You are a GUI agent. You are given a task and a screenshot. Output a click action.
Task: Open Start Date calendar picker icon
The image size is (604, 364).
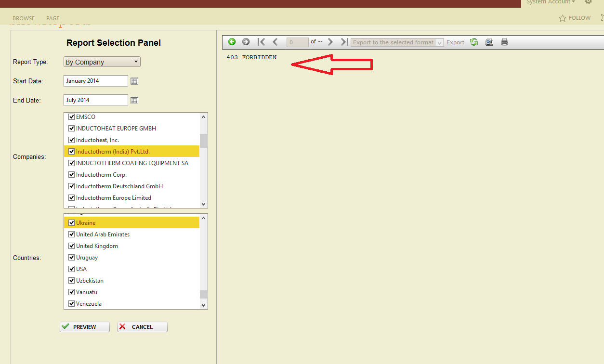click(x=134, y=81)
